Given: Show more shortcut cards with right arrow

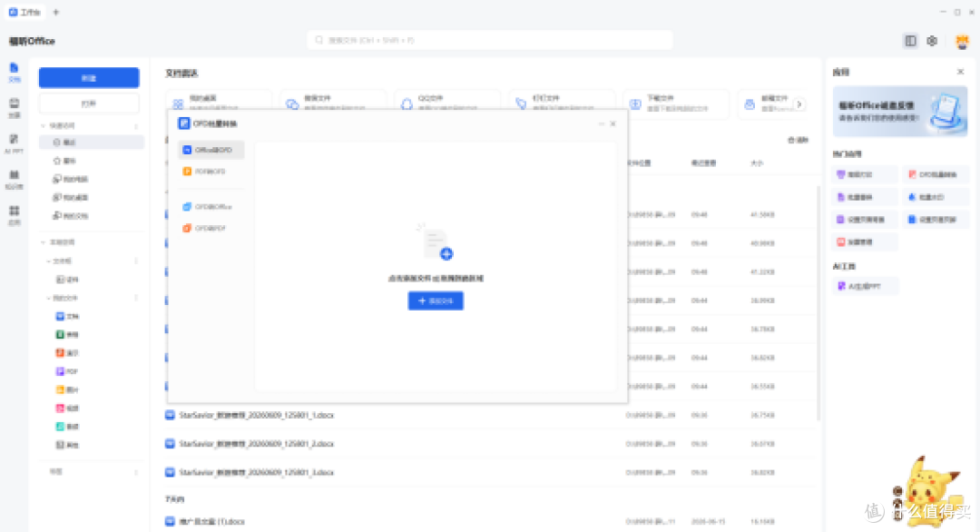Looking at the screenshot, I should [x=799, y=104].
